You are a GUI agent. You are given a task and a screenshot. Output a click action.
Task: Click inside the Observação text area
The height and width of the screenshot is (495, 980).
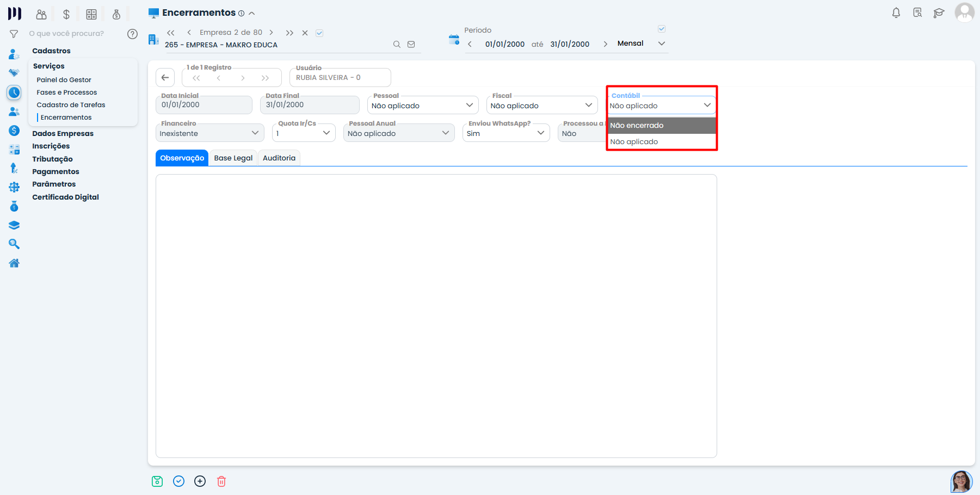[x=435, y=315]
